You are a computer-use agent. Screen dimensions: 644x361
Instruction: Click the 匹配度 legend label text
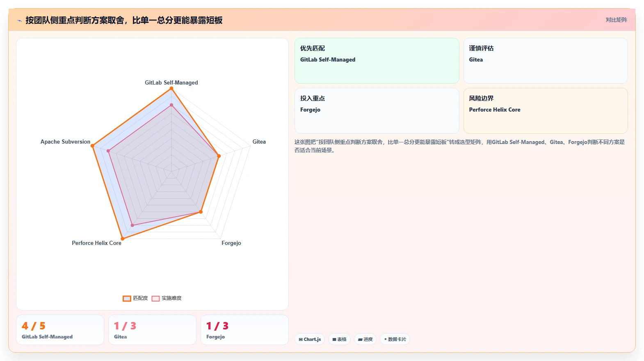pos(140,298)
